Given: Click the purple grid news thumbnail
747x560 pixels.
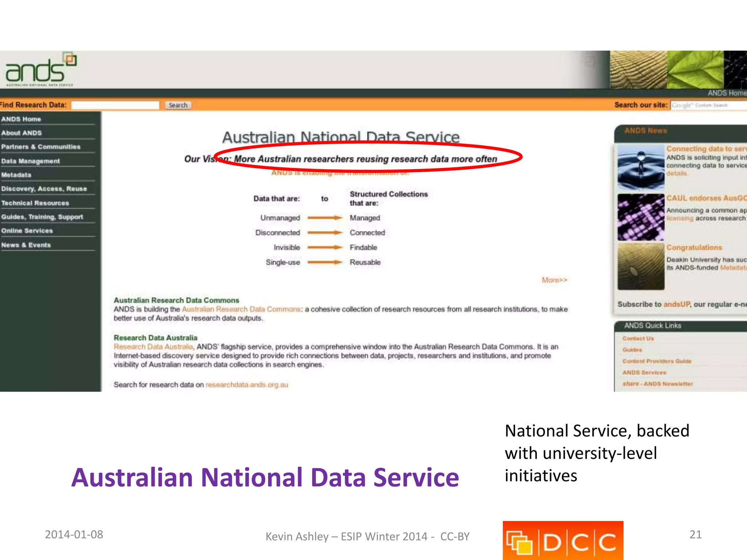Looking at the screenshot, I should 641,217.
